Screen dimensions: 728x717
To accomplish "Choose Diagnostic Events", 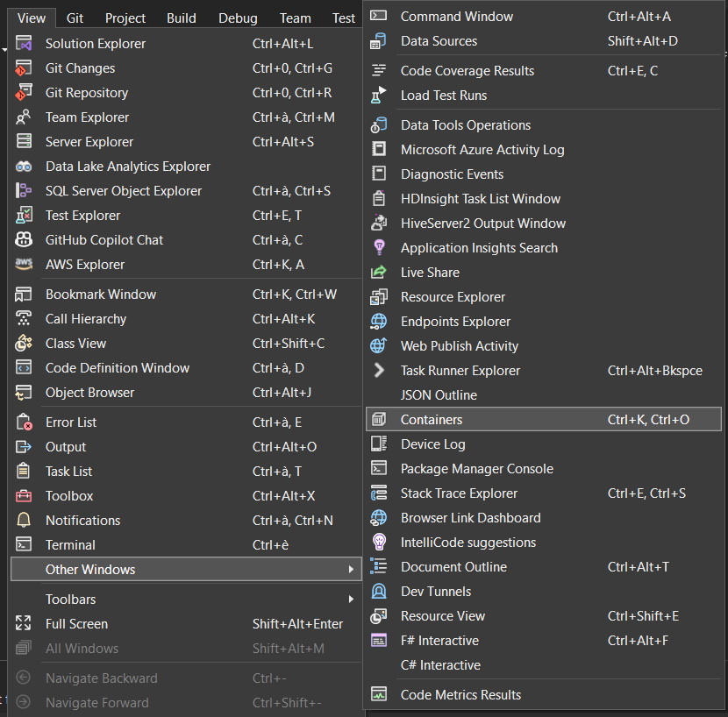I will [543, 174].
